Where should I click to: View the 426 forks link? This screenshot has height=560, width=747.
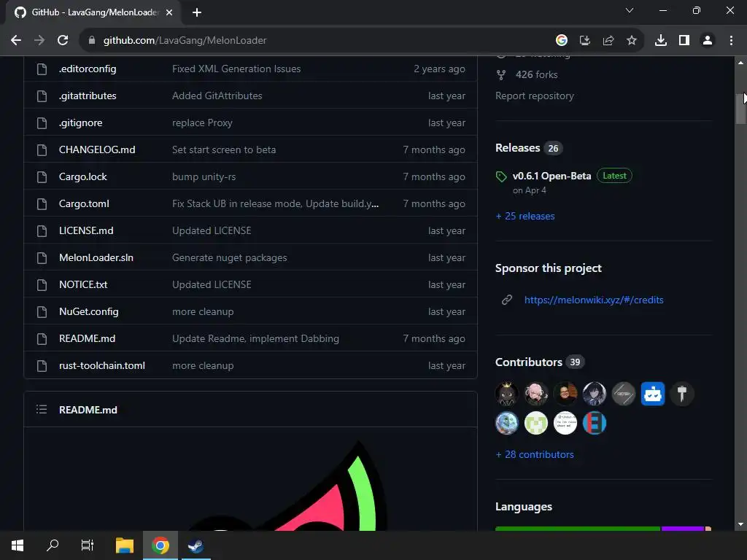tap(536, 75)
